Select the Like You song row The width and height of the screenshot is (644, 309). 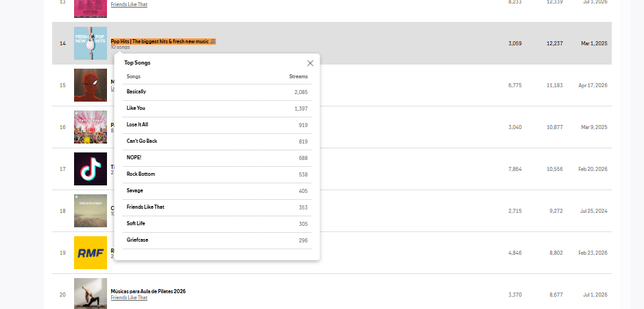coord(217,108)
